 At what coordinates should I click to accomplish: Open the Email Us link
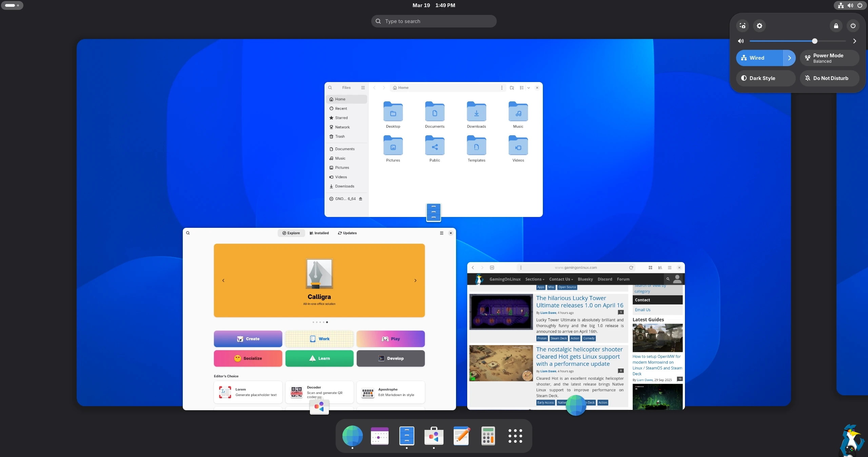643,310
